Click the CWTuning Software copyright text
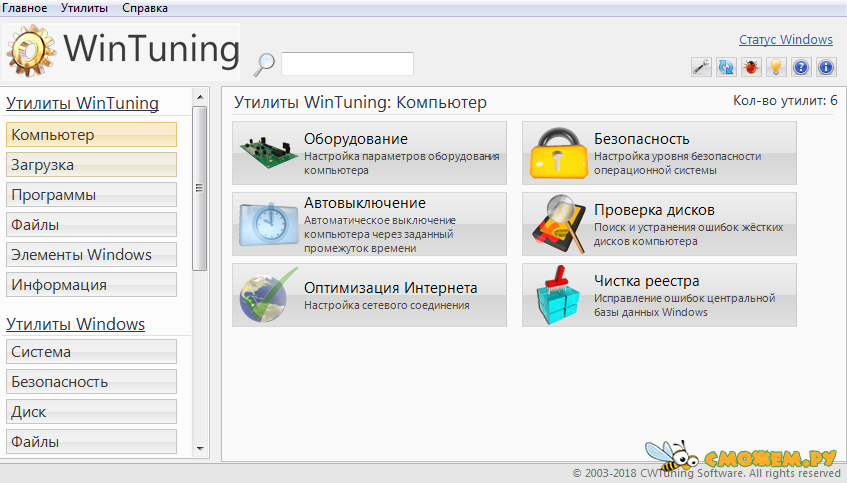 coord(706,473)
